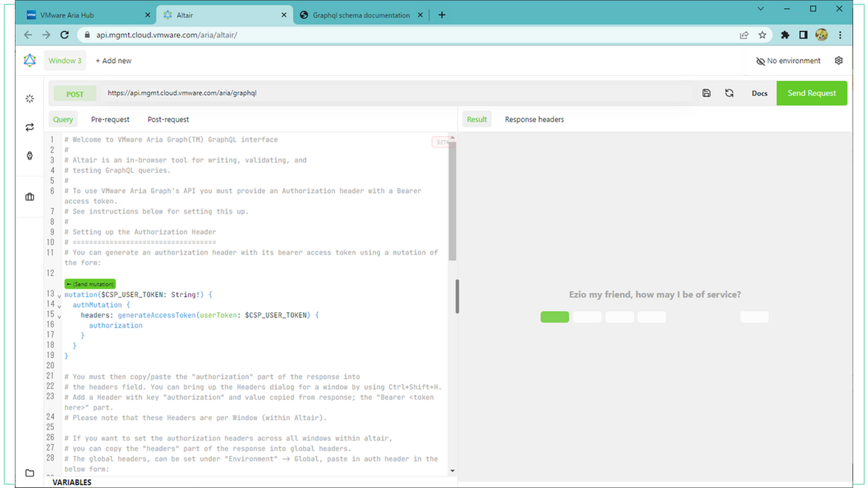Click the editor scrollbar up arrow

tap(453, 137)
